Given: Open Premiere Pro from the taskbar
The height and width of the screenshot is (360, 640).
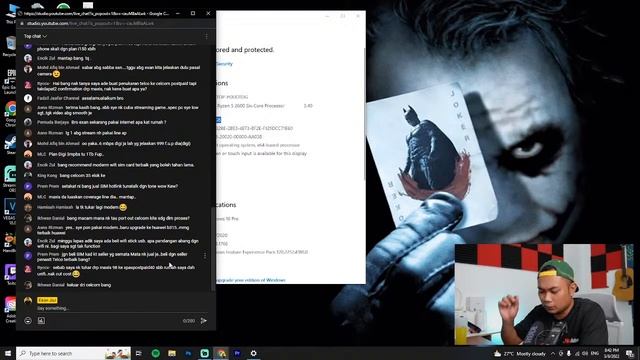Looking at the screenshot, I should (x=237, y=353).
